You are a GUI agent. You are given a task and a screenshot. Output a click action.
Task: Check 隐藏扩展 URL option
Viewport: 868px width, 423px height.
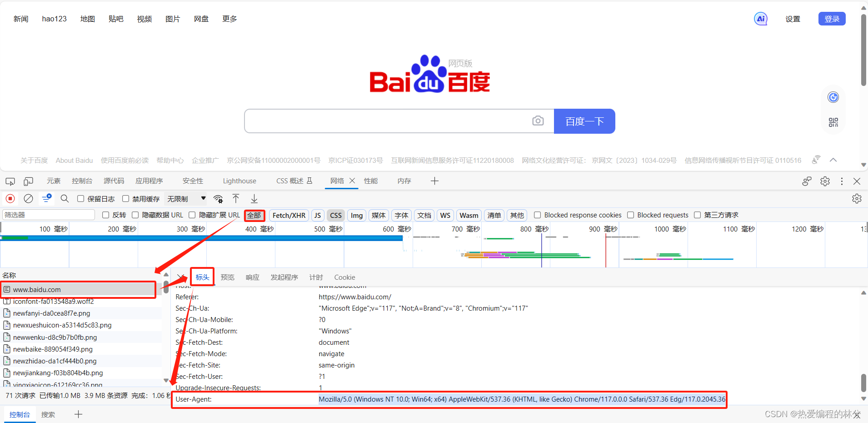pyautogui.click(x=192, y=215)
